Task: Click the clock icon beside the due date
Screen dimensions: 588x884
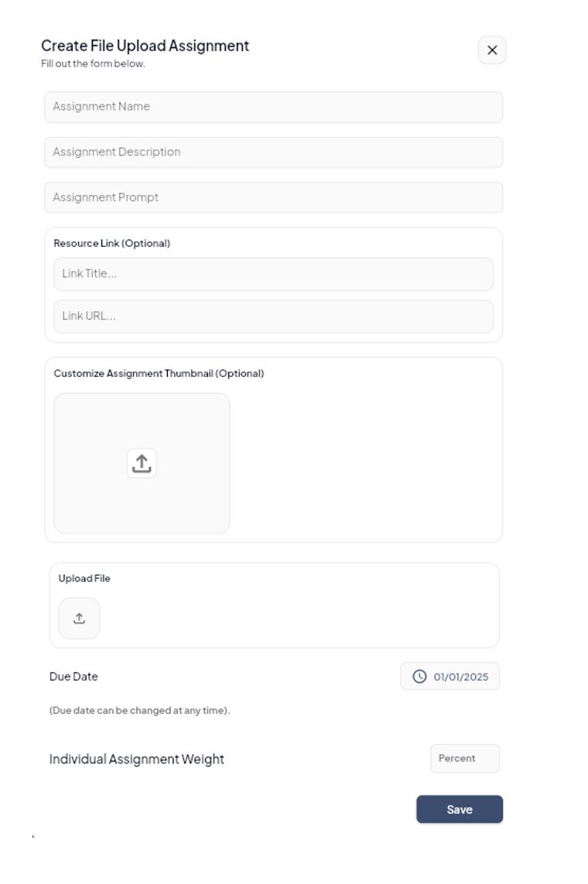Action: (x=419, y=677)
